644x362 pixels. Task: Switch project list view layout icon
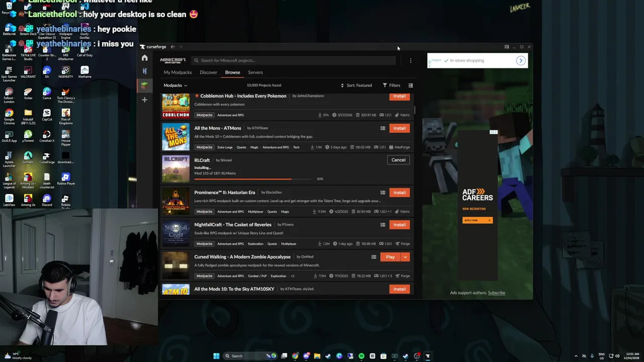411,85
